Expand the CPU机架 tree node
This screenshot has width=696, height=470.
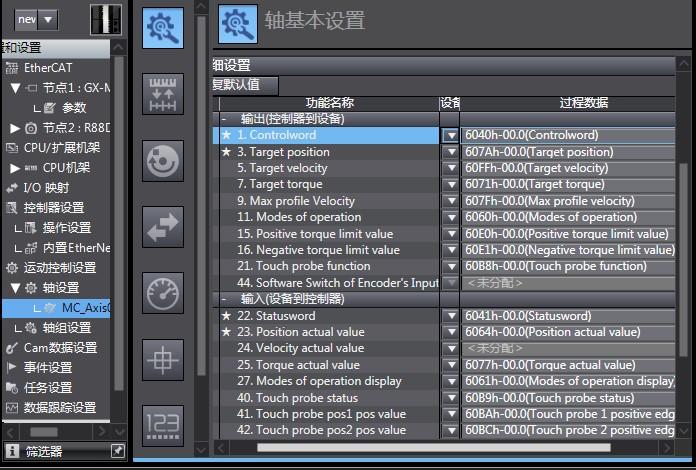(x=15, y=168)
